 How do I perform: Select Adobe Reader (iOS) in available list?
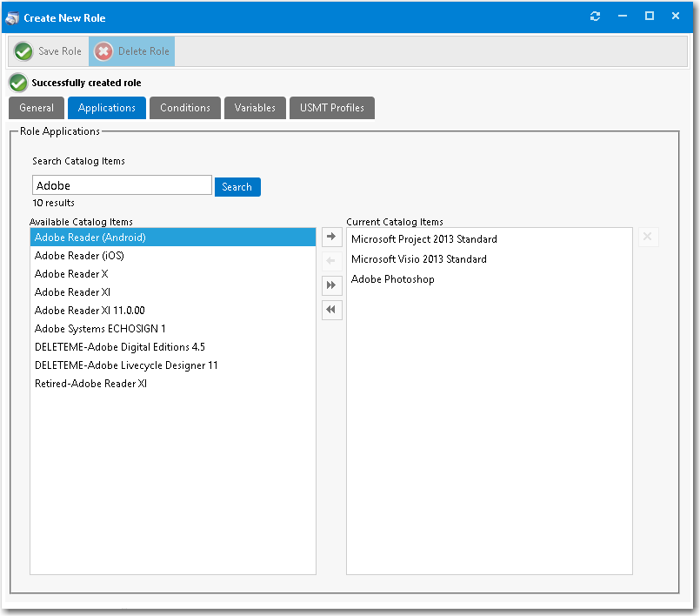tap(79, 256)
